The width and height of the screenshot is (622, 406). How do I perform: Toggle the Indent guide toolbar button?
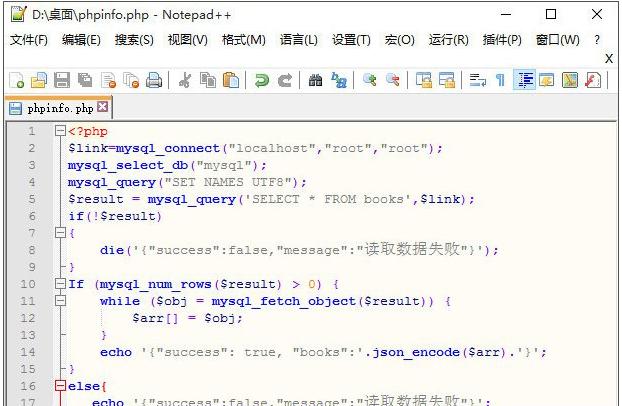(524, 80)
